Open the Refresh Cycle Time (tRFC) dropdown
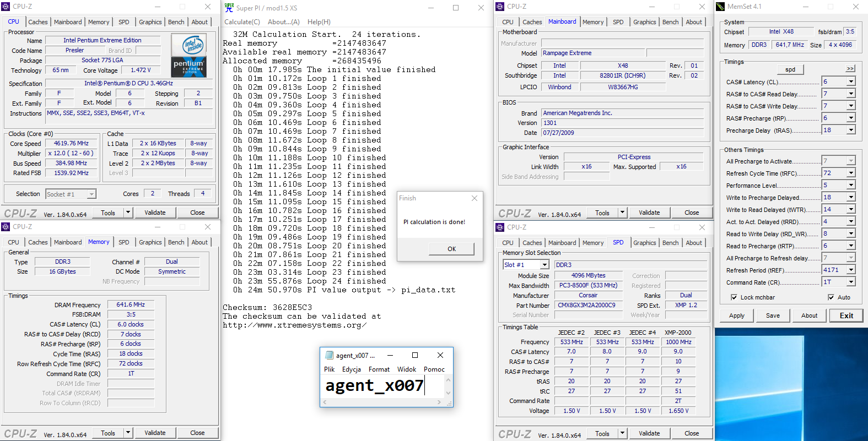The image size is (868, 441). coord(851,173)
